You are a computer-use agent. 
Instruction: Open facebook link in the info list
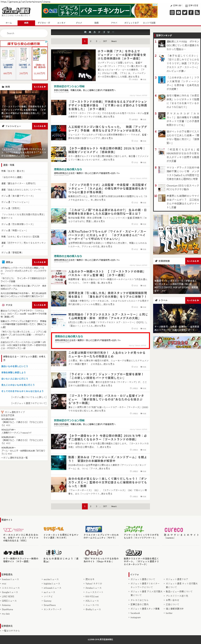coord(135,613)
